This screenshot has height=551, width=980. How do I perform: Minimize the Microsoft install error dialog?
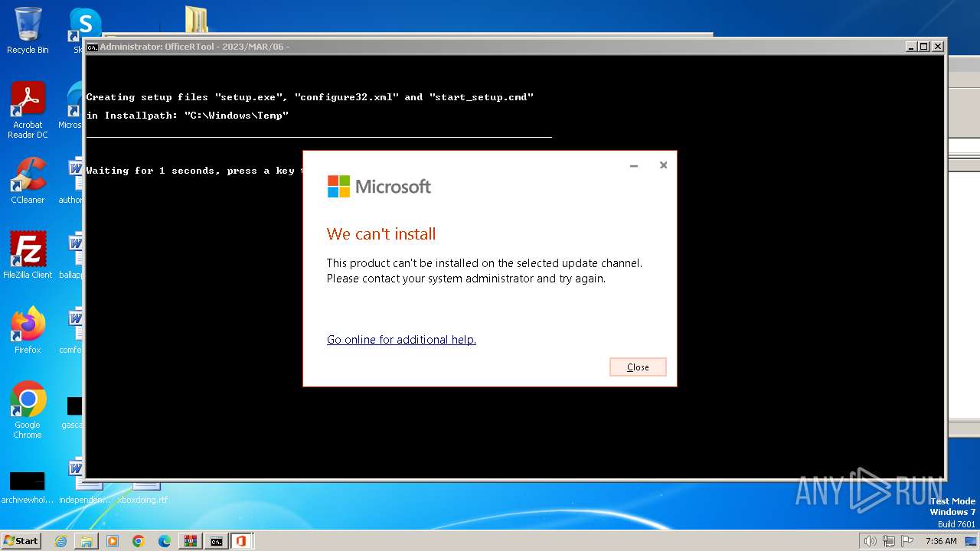click(634, 165)
